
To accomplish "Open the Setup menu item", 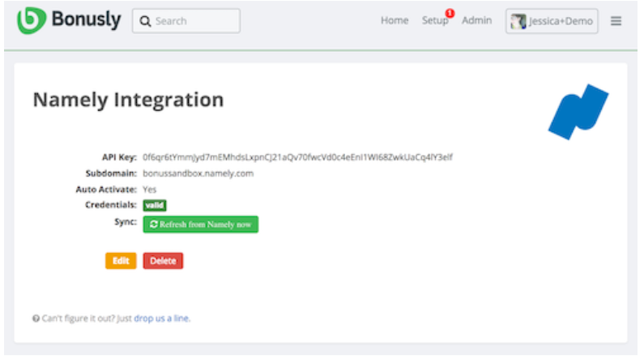I will (x=435, y=20).
